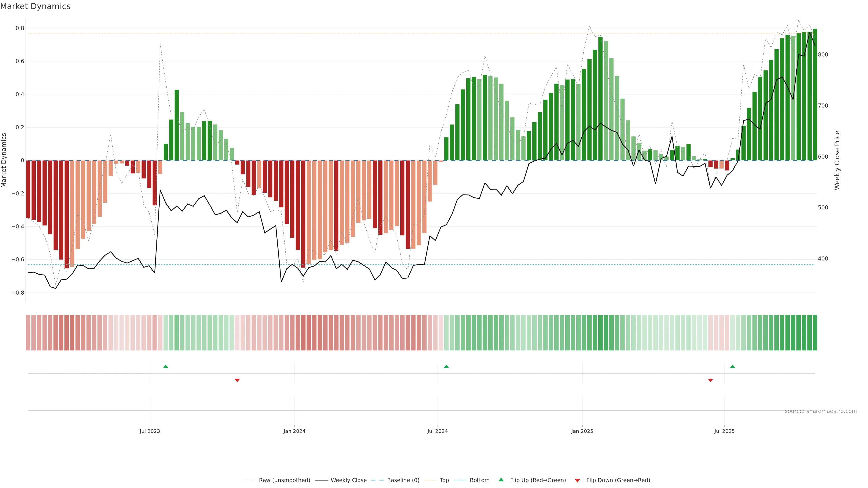The height and width of the screenshot is (488, 868).
Task: Click the source: sharemaestro.com text
Action: pyautogui.click(x=821, y=411)
